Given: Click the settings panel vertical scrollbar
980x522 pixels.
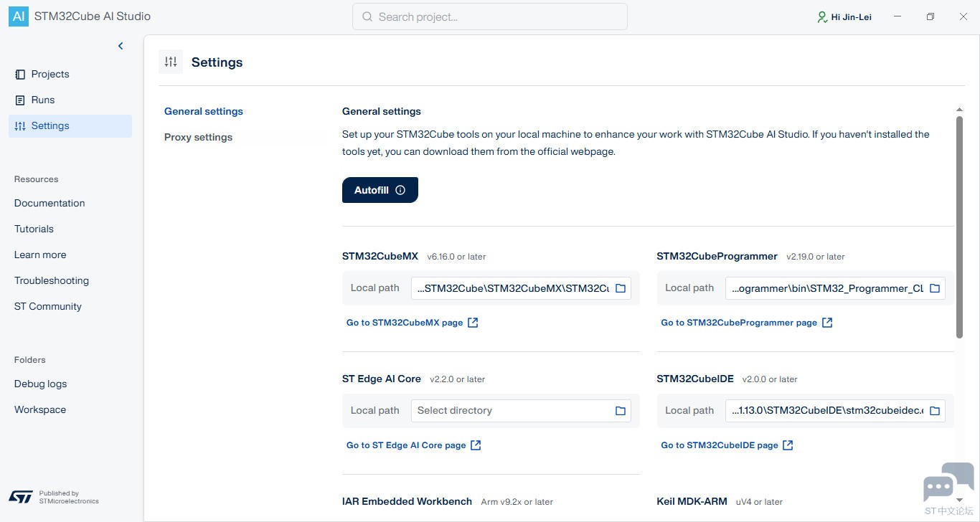Looking at the screenshot, I should 959,227.
